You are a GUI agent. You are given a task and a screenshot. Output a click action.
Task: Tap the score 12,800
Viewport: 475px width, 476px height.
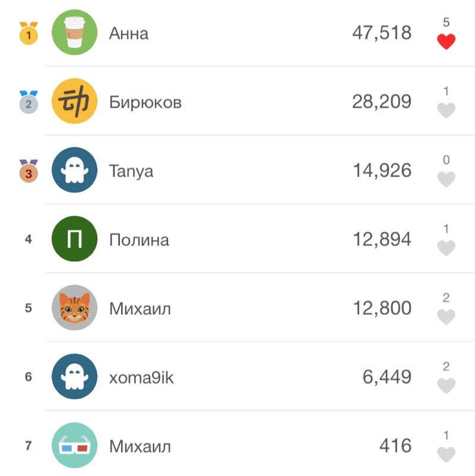[382, 308]
